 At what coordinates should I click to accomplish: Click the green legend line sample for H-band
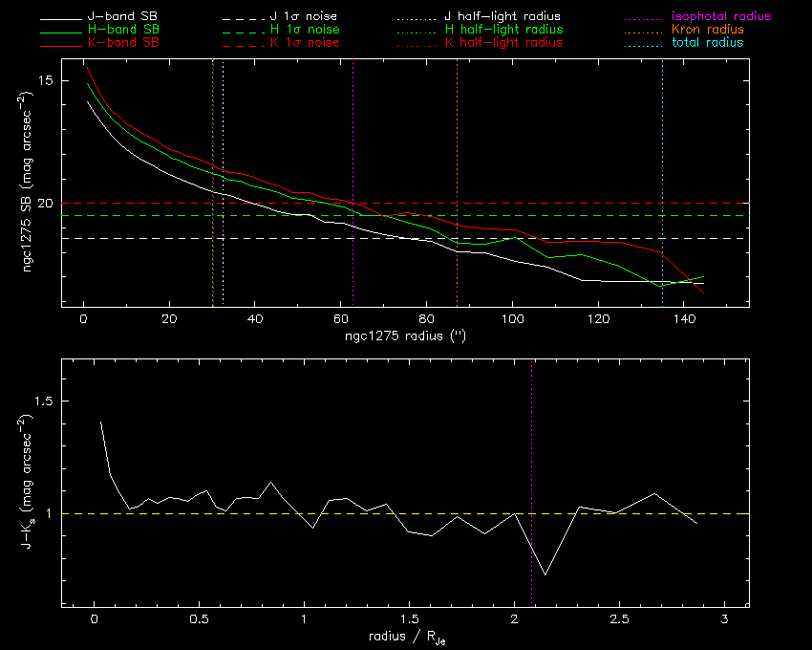[x=61, y=33]
